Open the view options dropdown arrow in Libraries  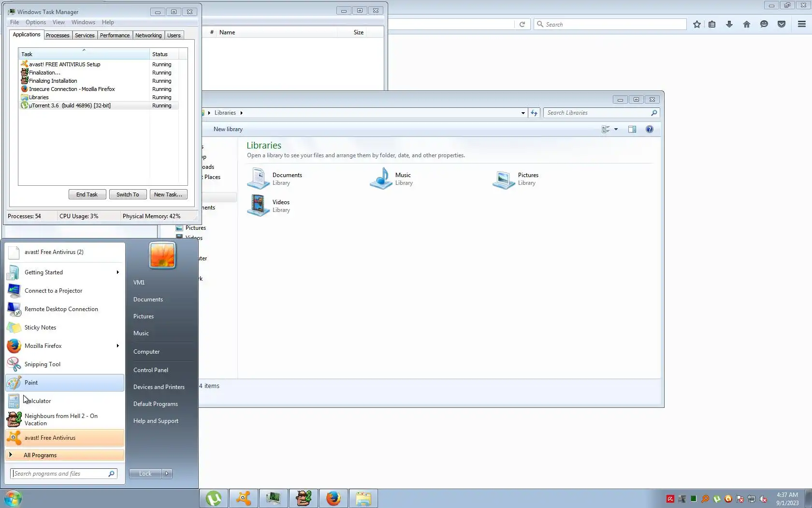point(616,129)
